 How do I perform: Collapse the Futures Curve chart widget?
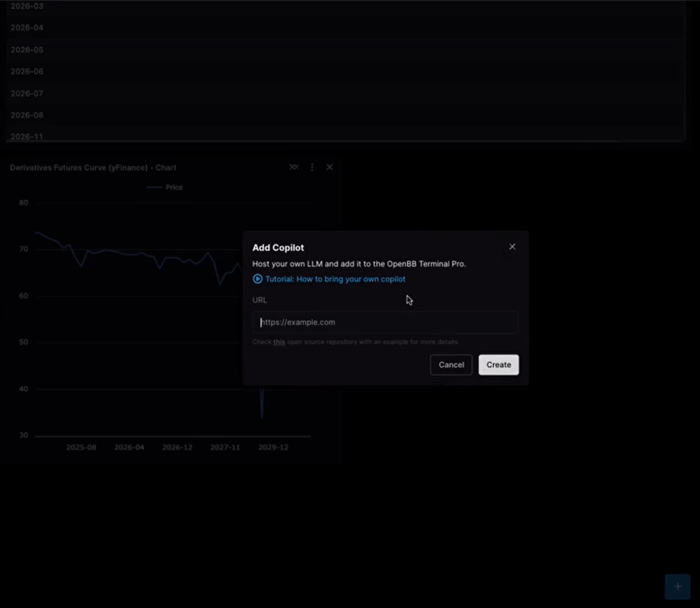point(294,167)
